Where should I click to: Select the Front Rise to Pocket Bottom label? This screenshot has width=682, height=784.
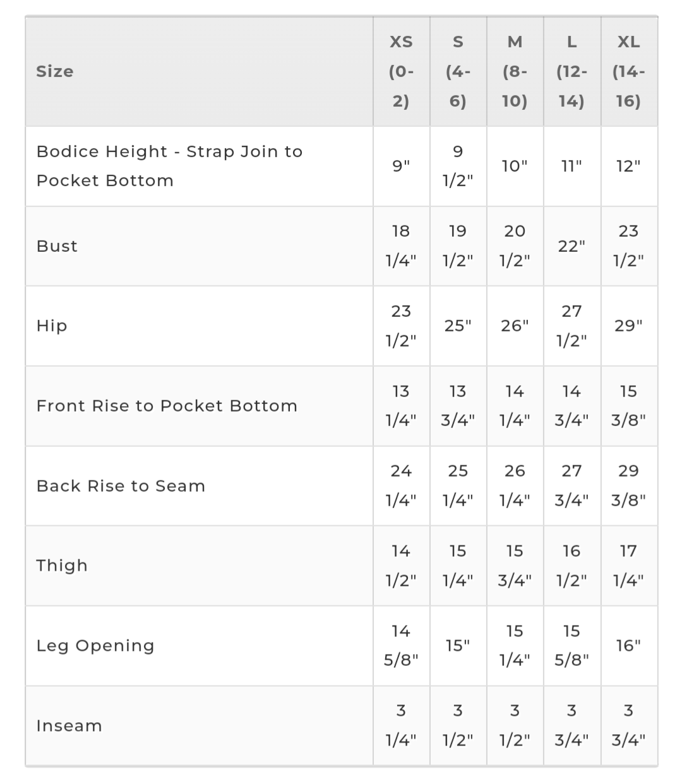coord(167,406)
